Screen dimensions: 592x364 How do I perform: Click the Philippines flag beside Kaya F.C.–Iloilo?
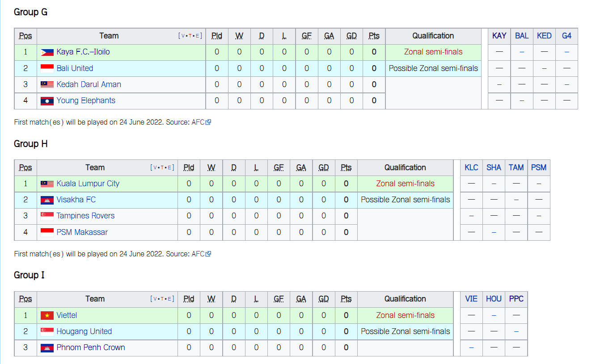pos(47,52)
